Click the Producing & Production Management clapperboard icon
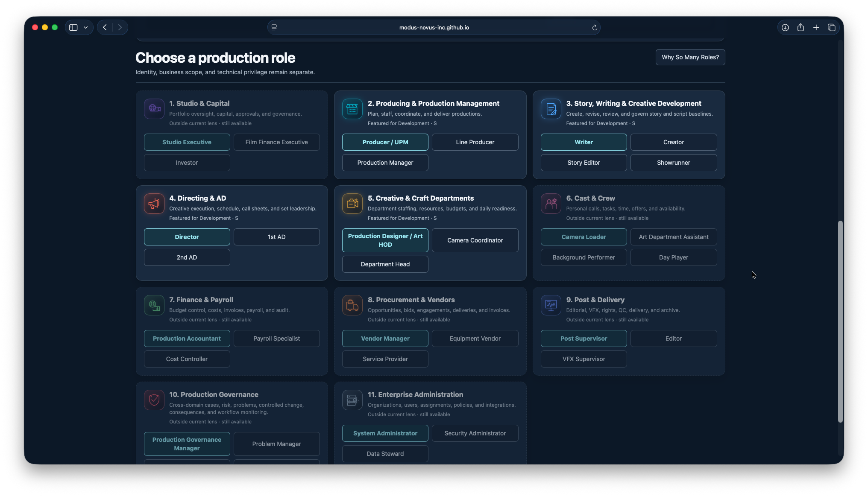The height and width of the screenshot is (496, 868). 352,108
